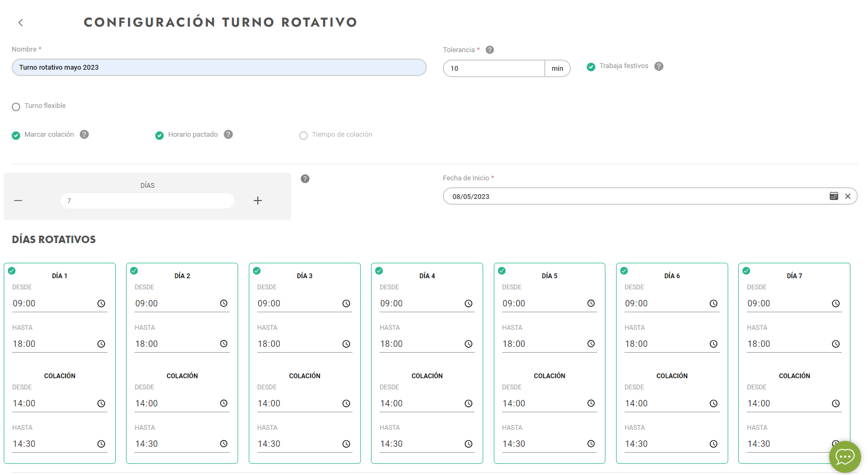
Task: Select the Turno flexible radio option
Action: pyautogui.click(x=16, y=106)
